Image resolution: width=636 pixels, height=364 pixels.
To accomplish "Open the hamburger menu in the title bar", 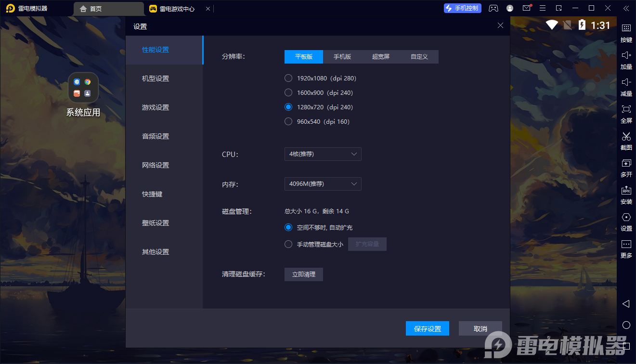I will tap(543, 8).
